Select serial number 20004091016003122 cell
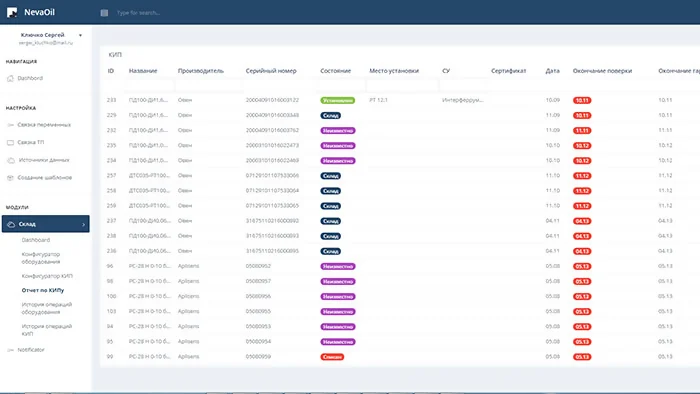Screen dimensions: 700x394 pyautogui.click(x=272, y=100)
